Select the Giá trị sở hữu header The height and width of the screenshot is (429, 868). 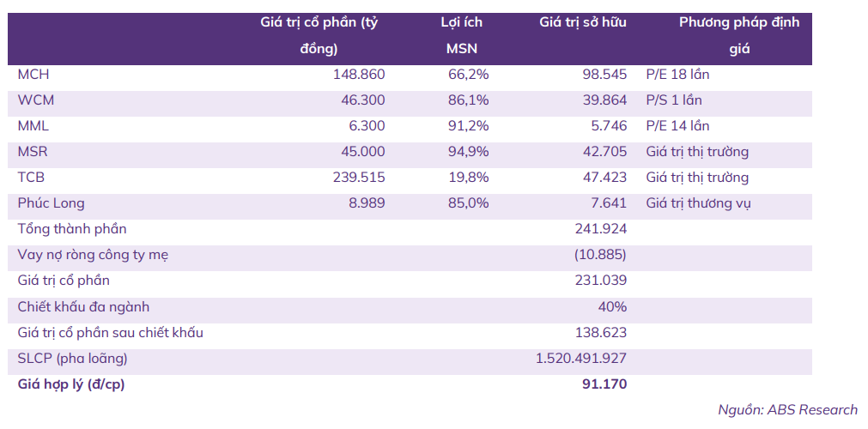point(583,22)
